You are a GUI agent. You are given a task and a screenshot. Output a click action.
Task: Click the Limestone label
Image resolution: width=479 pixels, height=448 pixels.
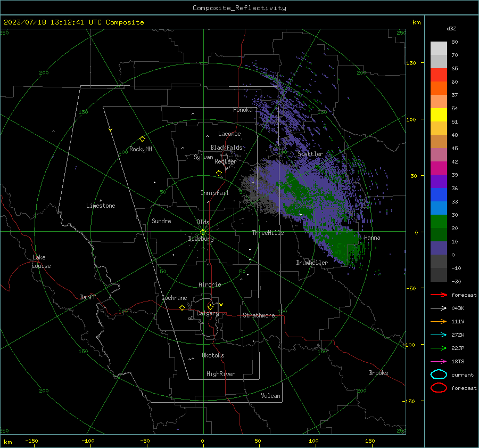pyautogui.click(x=101, y=206)
